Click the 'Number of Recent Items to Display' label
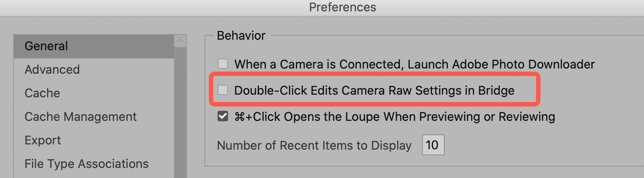644x178 pixels. [314, 145]
